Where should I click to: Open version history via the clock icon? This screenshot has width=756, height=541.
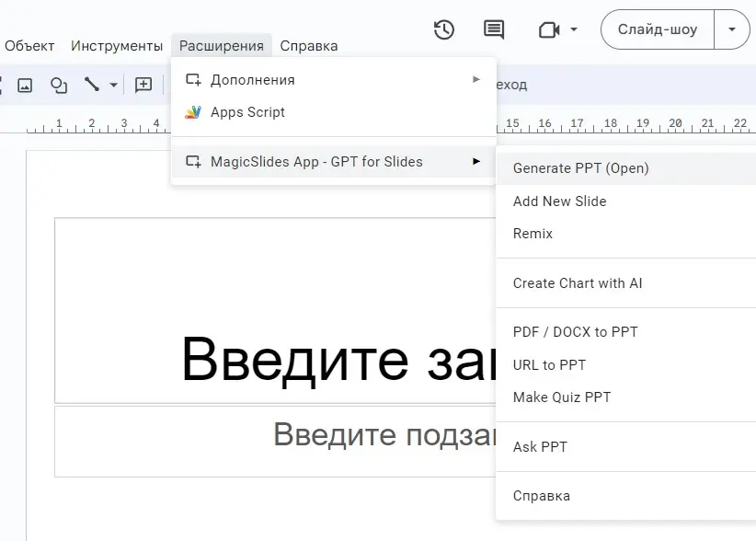444,29
